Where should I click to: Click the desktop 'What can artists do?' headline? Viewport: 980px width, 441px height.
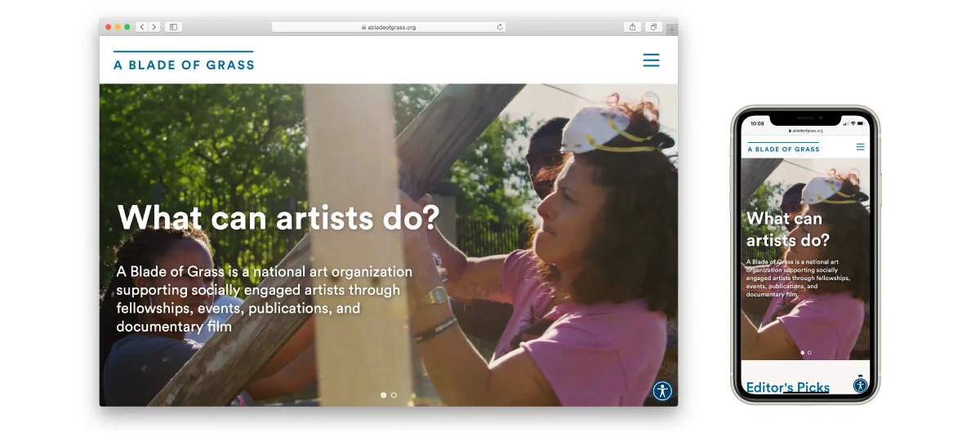pos(278,218)
